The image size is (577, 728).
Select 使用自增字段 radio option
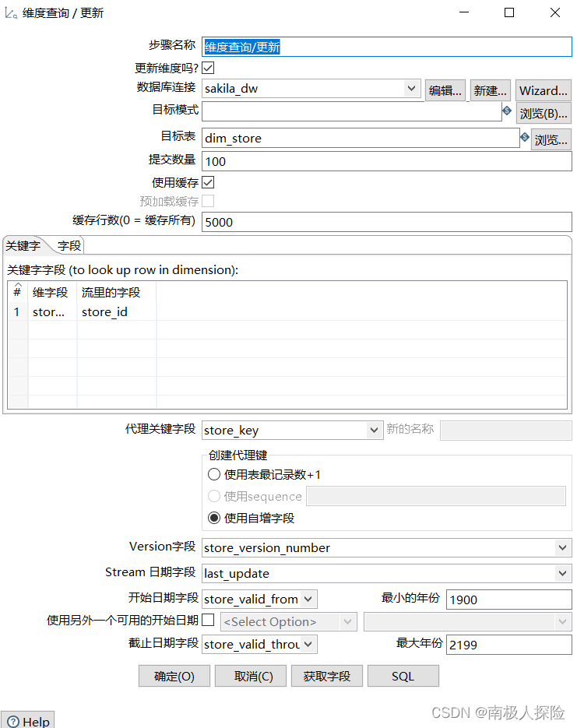click(x=214, y=518)
